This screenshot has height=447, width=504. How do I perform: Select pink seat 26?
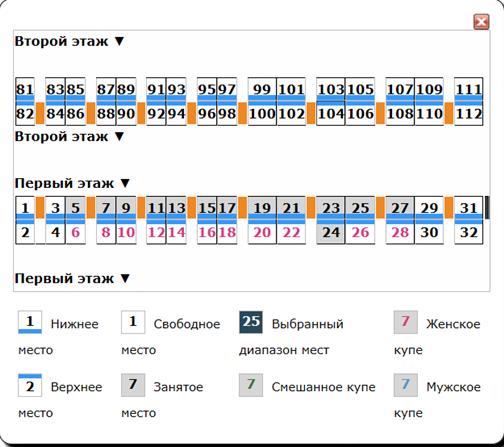[360, 232]
